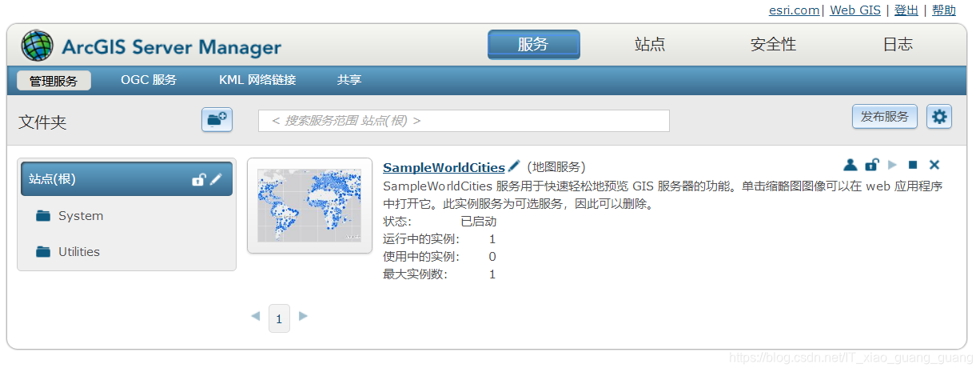Toggle the lock icon on 站点(根) folder
Viewport: 980px width, 372px height.
(x=199, y=179)
